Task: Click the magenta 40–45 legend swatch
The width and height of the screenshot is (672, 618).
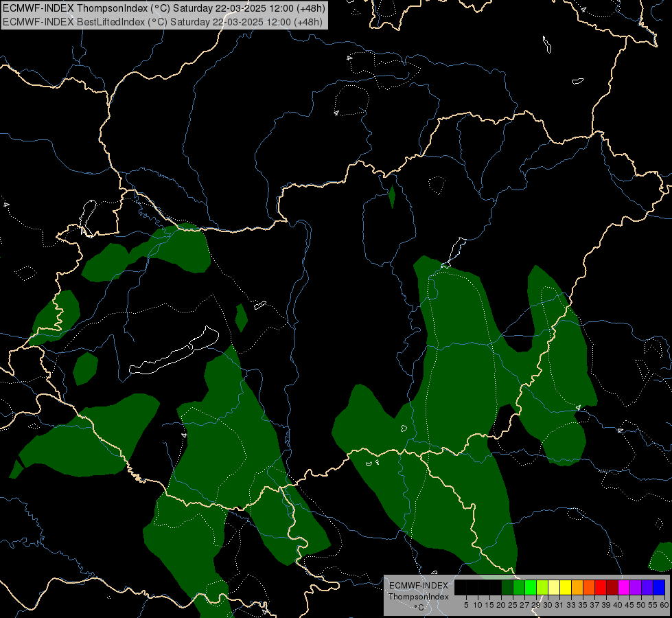Action: click(x=624, y=587)
